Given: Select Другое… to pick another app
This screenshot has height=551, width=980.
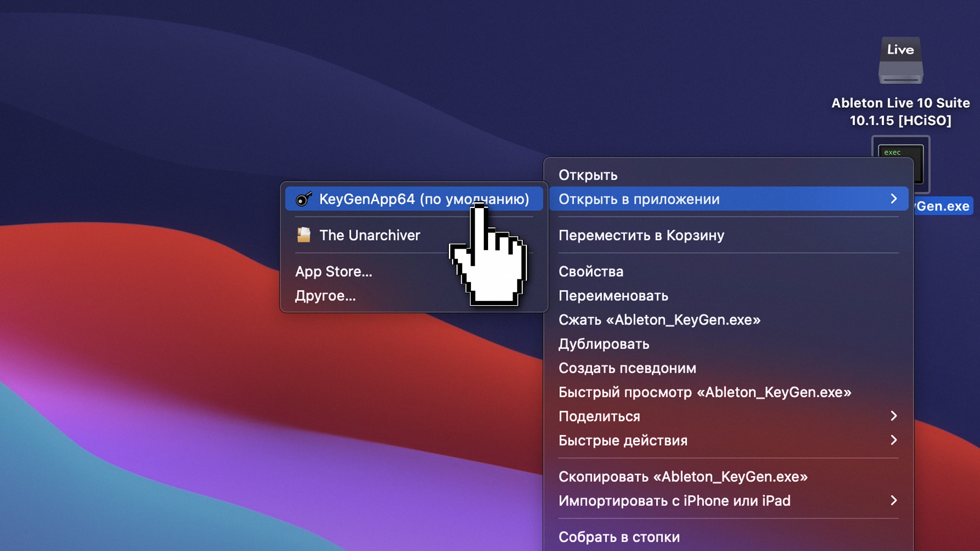Looking at the screenshot, I should coord(325,296).
